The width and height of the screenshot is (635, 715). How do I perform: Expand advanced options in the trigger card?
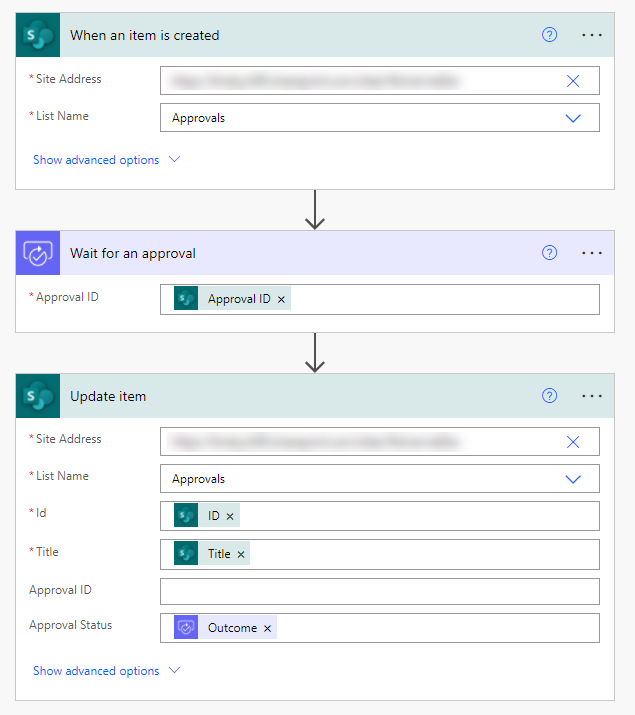[106, 160]
